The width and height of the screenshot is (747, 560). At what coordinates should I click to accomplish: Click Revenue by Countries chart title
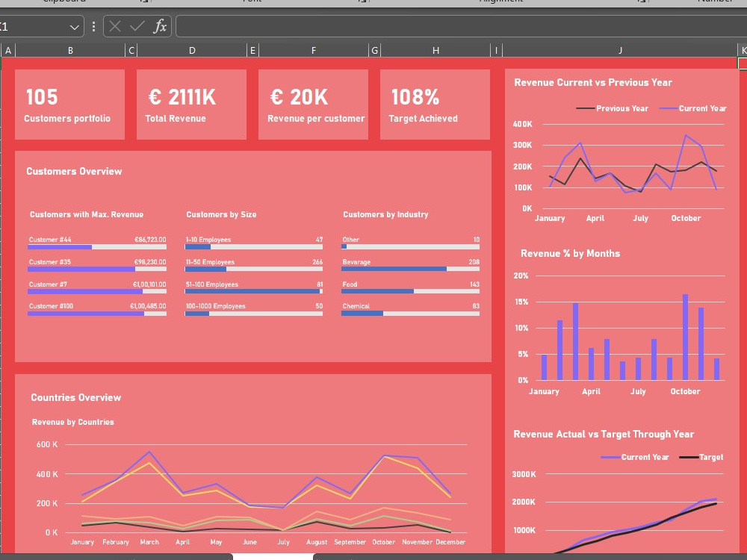pyautogui.click(x=73, y=422)
